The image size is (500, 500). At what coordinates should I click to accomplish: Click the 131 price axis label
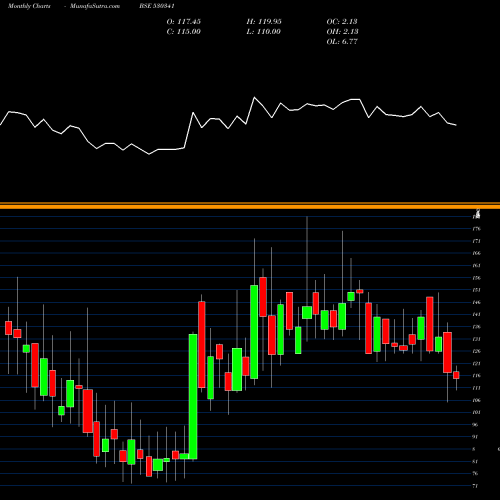coord(476,339)
